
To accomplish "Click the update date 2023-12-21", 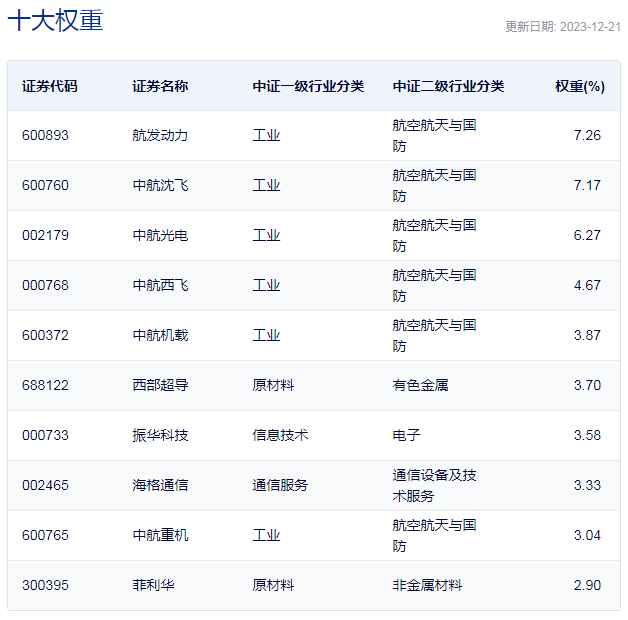I will pyautogui.click(x=590, y=27).
